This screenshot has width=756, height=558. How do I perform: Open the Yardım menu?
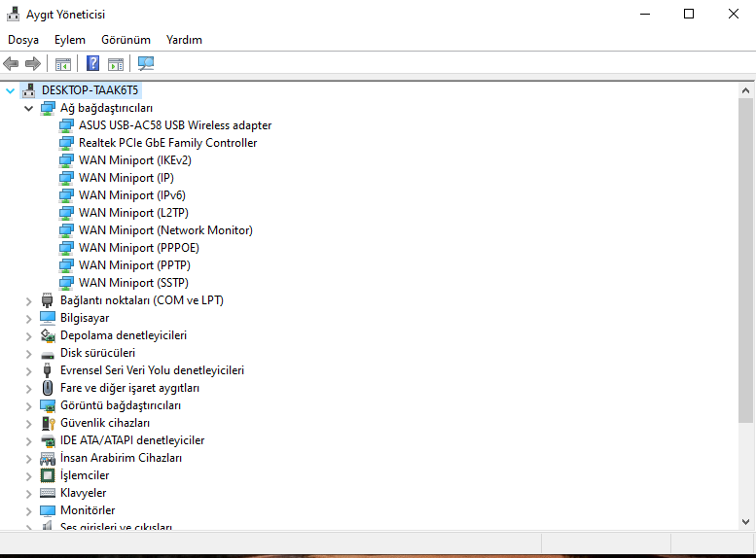pyautogui.click(x=184, y=40)
